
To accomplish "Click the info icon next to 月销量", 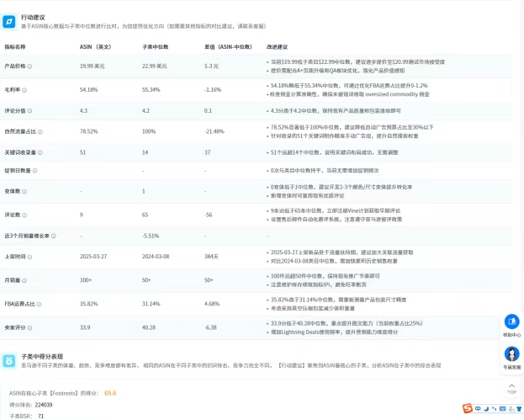I will 24,279.
